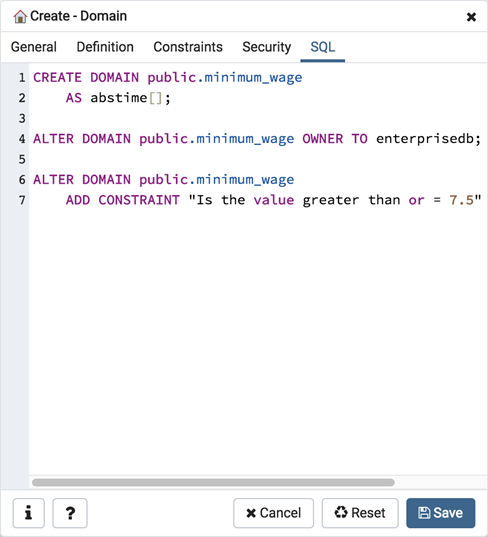
Task: Click the "Create - Domain" title text
Action: [x=78, y=16]
